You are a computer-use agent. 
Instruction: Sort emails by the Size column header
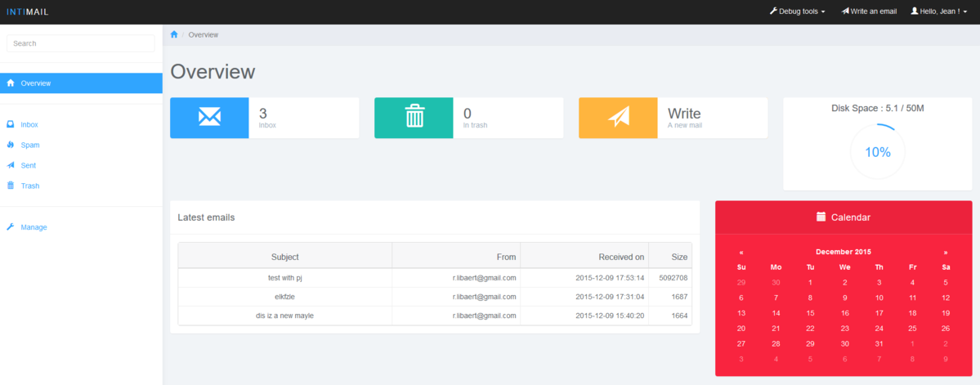[x=679, y=257]
